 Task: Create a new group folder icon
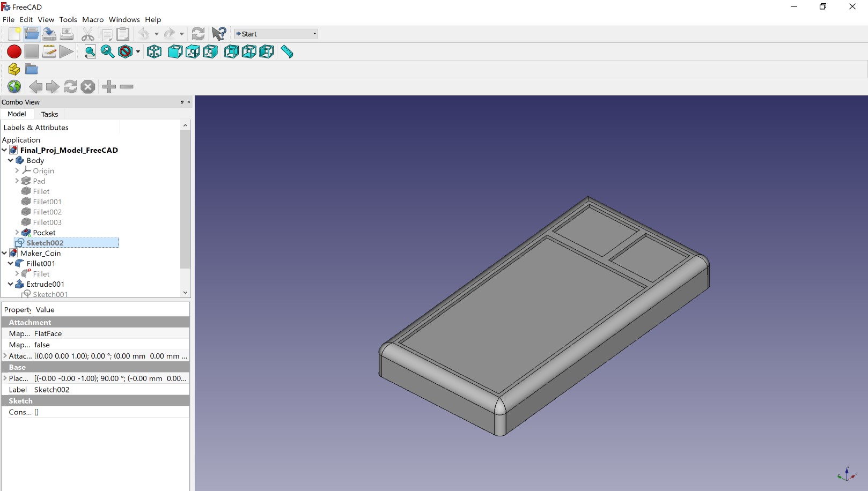(x=32, y=69)
